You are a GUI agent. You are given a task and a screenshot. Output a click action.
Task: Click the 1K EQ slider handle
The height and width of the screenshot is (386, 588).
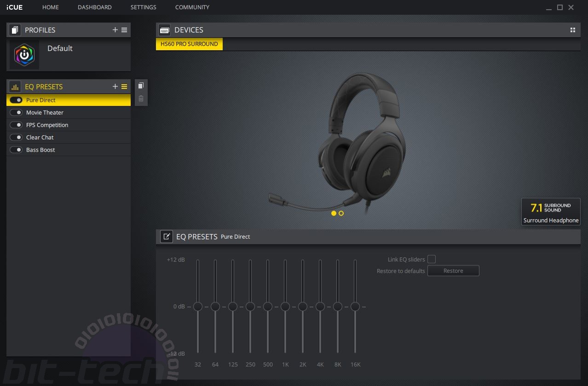[x=285, y=306]
